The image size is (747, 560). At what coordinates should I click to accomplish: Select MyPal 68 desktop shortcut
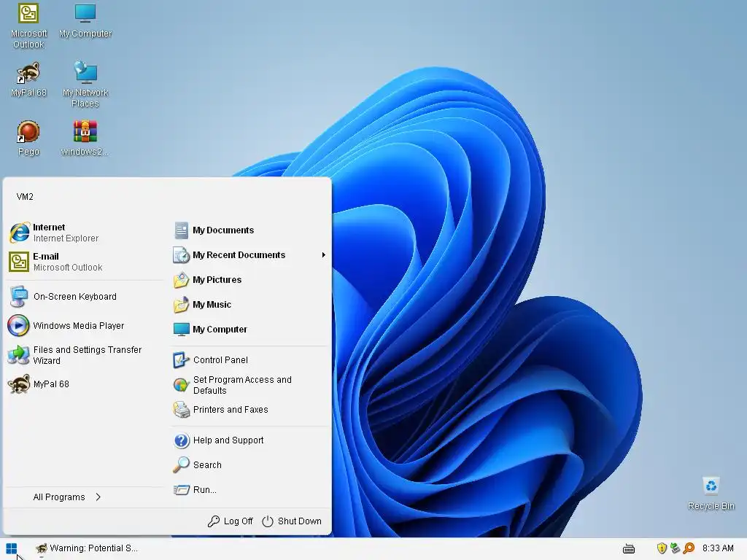28,79
